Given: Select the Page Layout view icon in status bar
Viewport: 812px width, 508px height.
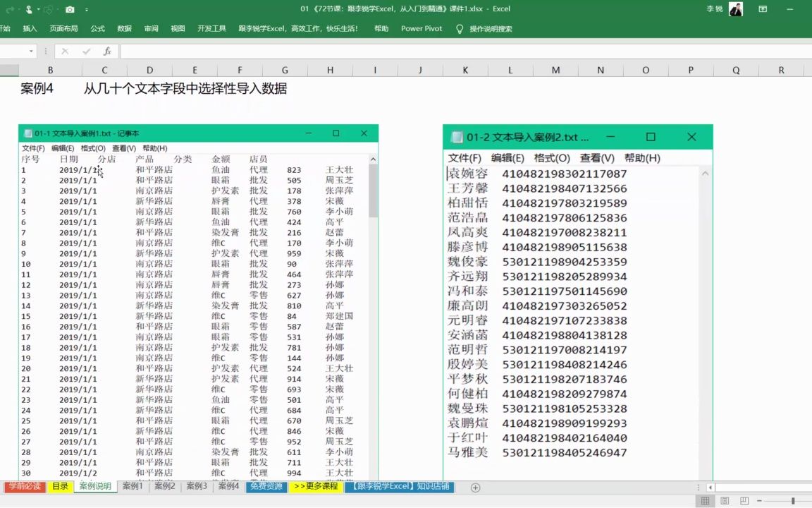Looking at the screenshot, I should coord(725,501).
